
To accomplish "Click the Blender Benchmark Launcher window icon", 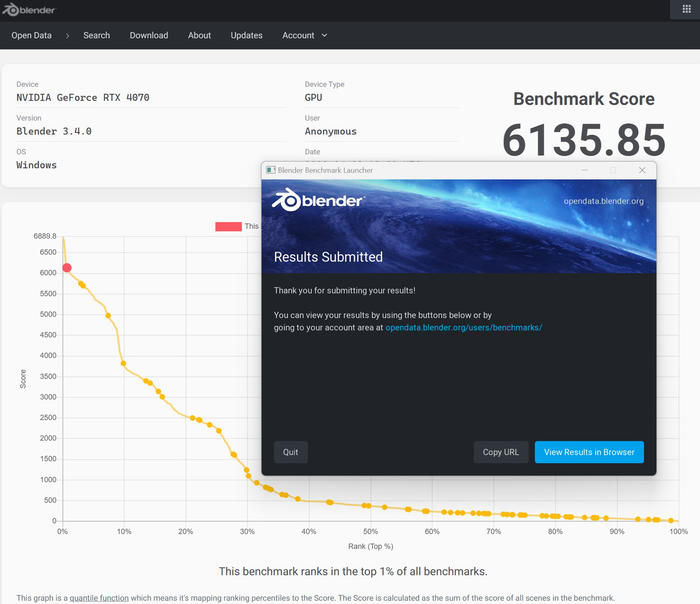I will tap(271, 170).
